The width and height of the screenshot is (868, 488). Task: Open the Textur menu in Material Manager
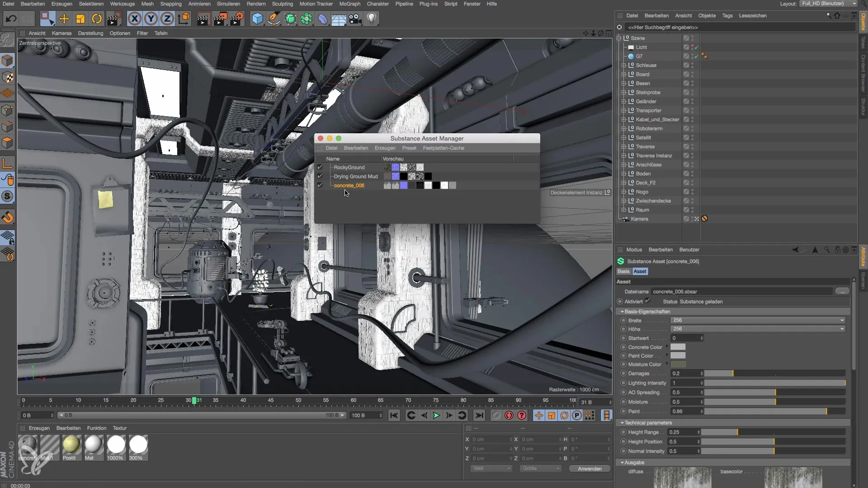[119, 428]
